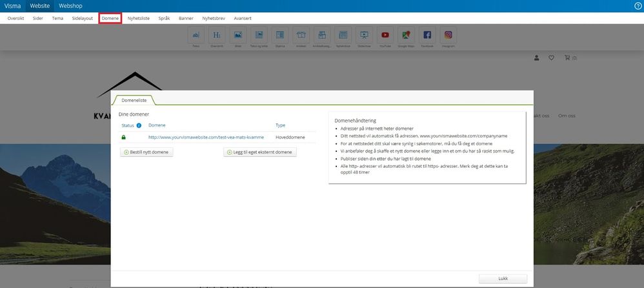Switch to the Webshop top tab

[x=70, y=6]
